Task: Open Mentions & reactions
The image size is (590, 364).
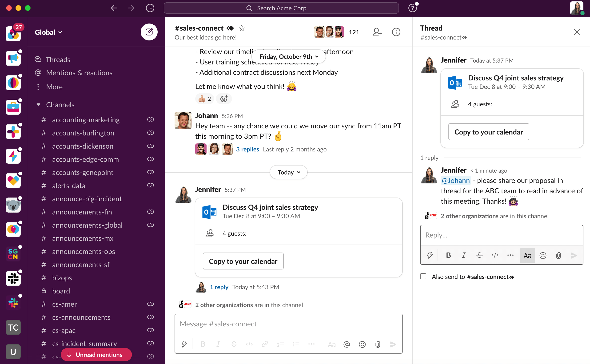Action: 80,72
